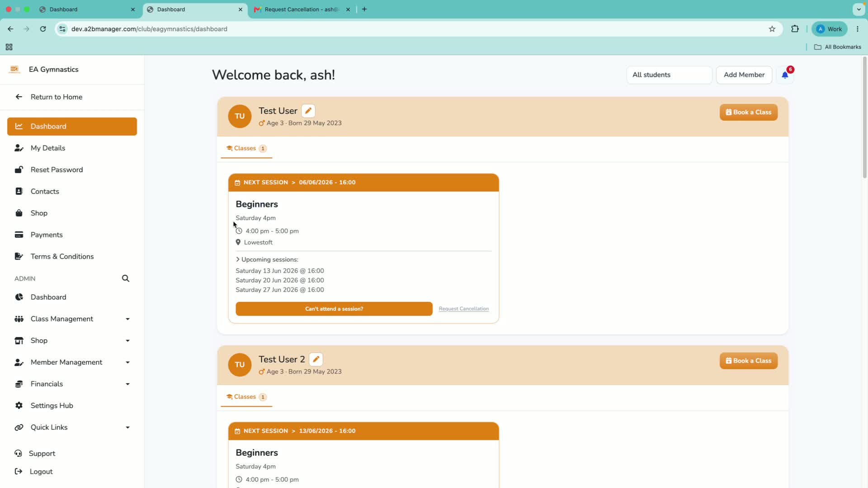868x488 pixels.
Task: Open the notifications bell icon
Action: pos(785,75)
